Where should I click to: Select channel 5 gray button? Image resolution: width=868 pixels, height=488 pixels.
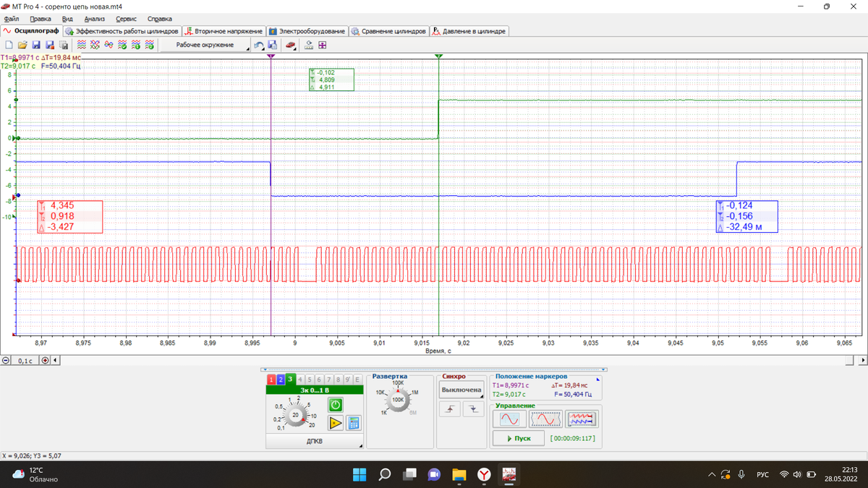click(x=309, y=379)
